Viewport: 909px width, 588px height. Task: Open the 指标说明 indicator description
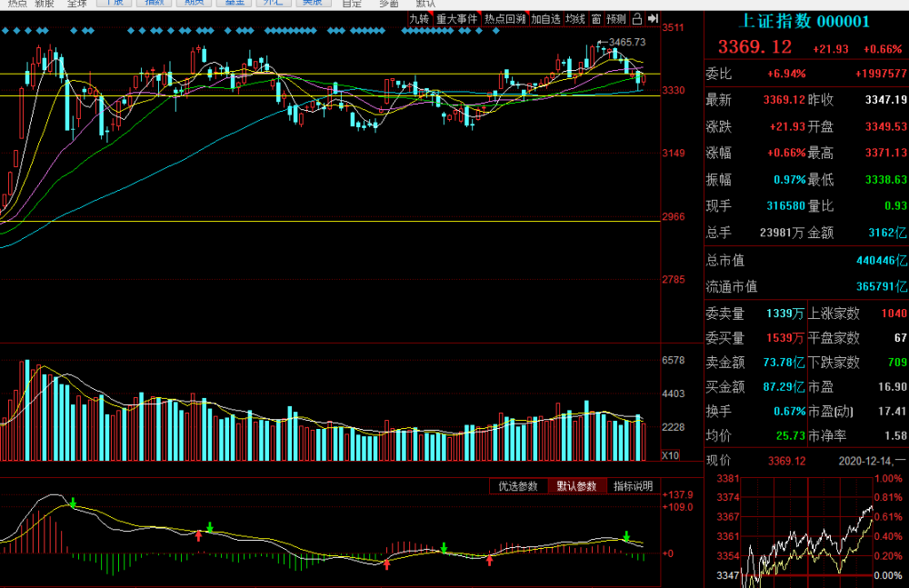(633, 486)
